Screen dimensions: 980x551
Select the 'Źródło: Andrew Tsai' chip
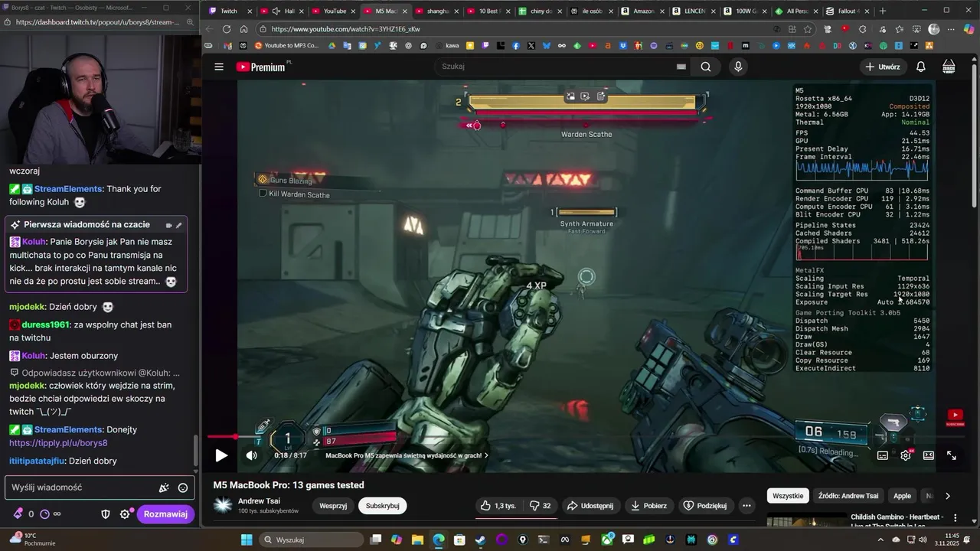(848, 496)
